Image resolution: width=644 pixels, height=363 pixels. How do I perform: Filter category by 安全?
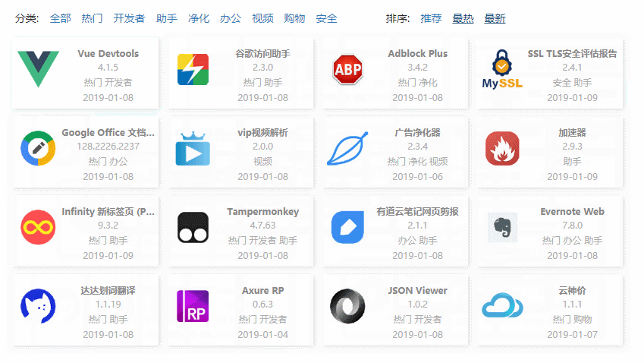tap(326, 18)
